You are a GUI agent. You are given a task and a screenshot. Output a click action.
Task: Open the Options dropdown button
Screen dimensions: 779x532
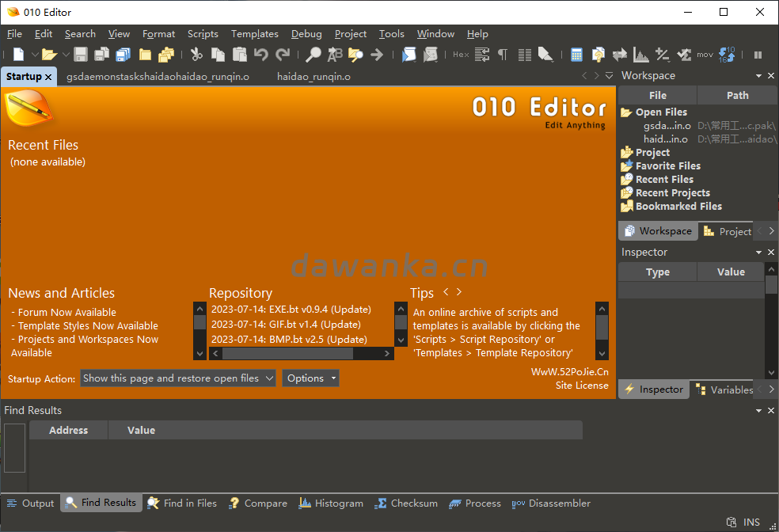point(310,378)
